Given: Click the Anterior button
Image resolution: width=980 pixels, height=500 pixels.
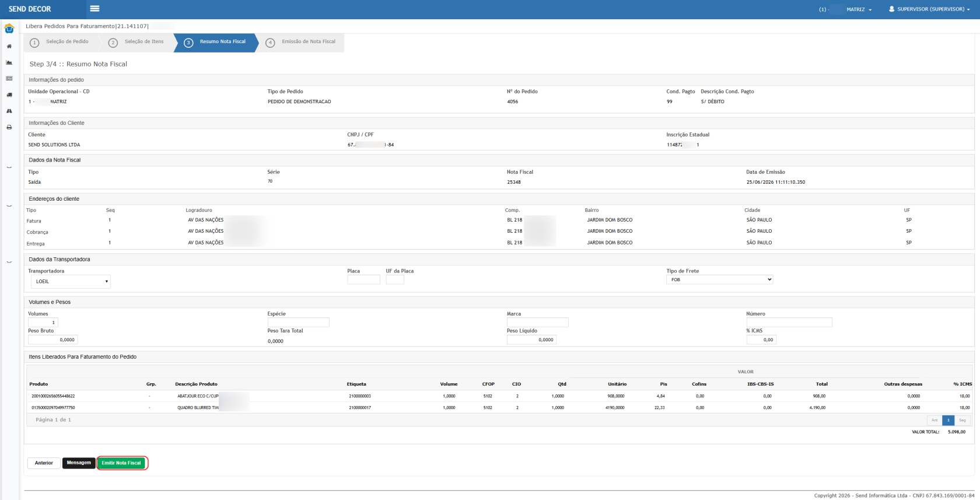Looking at the screenshot, I should [x=44, y=463].
